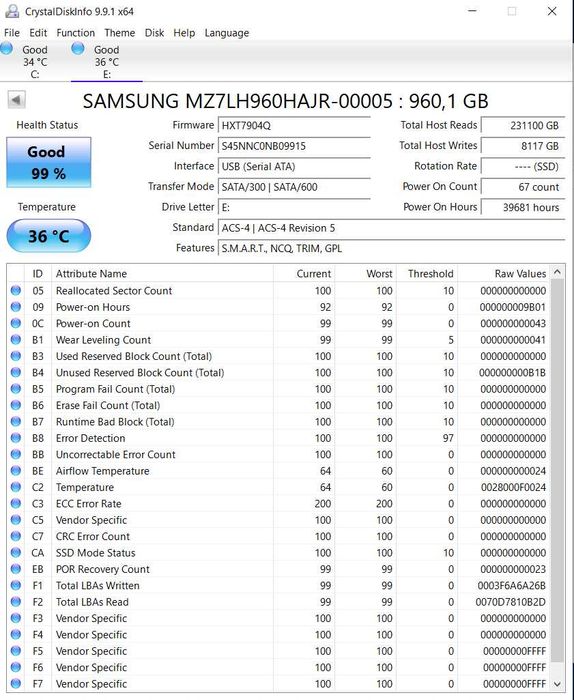
Task: Open the Help menu
Action: click(x=184, y=33)
